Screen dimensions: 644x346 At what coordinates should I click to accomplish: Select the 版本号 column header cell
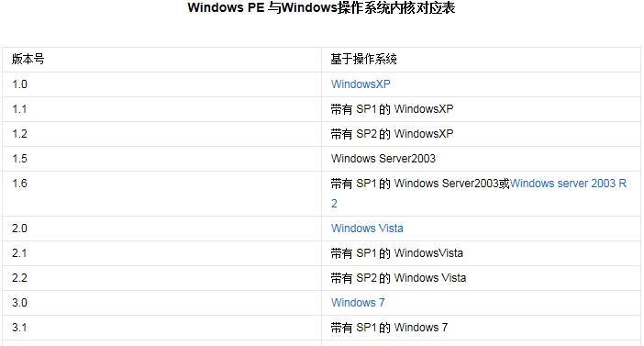click(161, 60)
